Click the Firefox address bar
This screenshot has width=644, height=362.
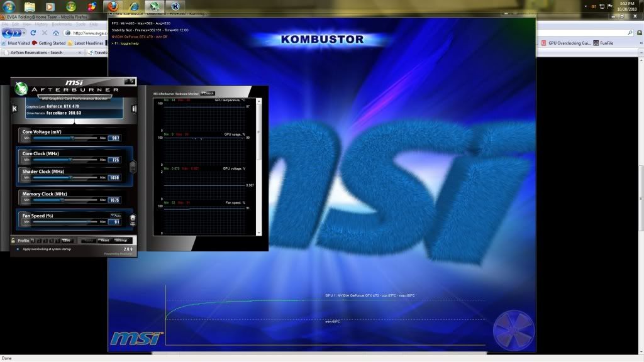85,33
